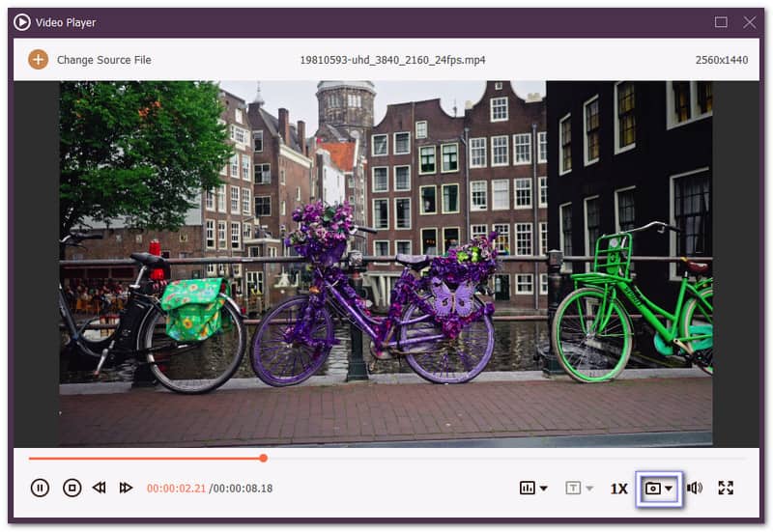Click the rewind button
773x532 pixels.
point(99,488)
